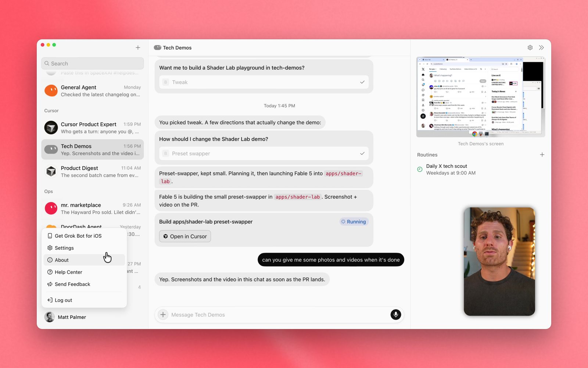Open the Daily X tech scout routine
588x368 pixels.
coord(480,169)
